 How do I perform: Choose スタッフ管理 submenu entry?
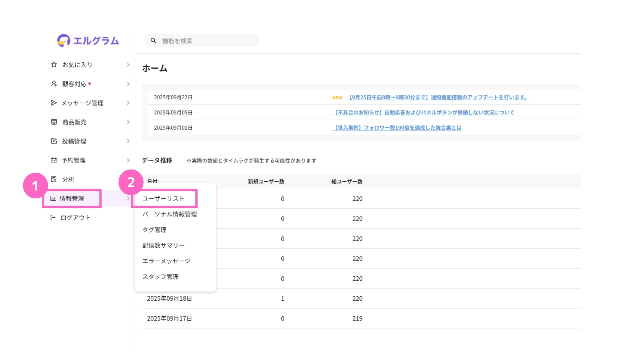click(x=160, y=277)
